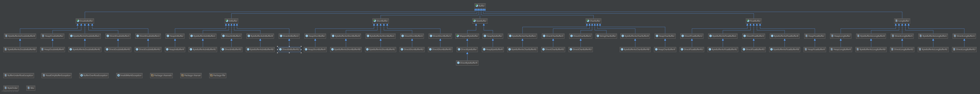Select the HeapFloatBuffer node
Image resolution: width=980 pixels, height=94 pixels.
click(x=814, y=36)
